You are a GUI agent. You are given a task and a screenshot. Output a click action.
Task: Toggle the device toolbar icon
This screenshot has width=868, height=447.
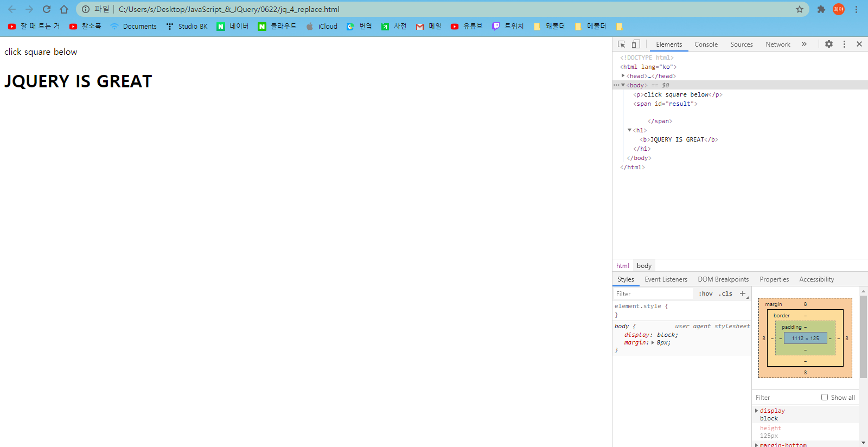tap(636, 44)
